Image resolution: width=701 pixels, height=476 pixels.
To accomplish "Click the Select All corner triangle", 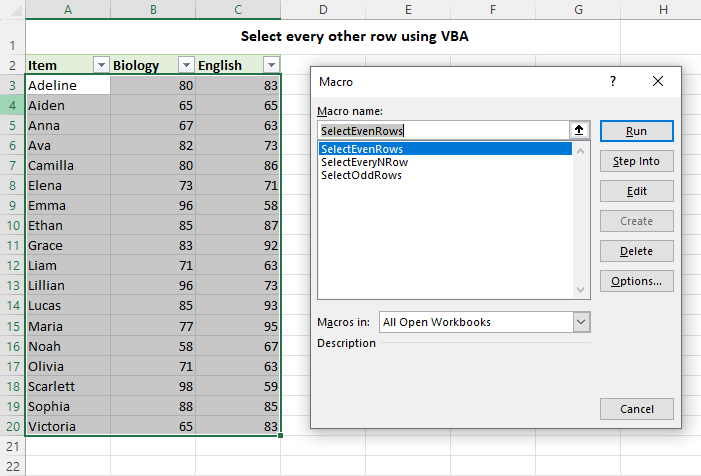I will point(14,10).
